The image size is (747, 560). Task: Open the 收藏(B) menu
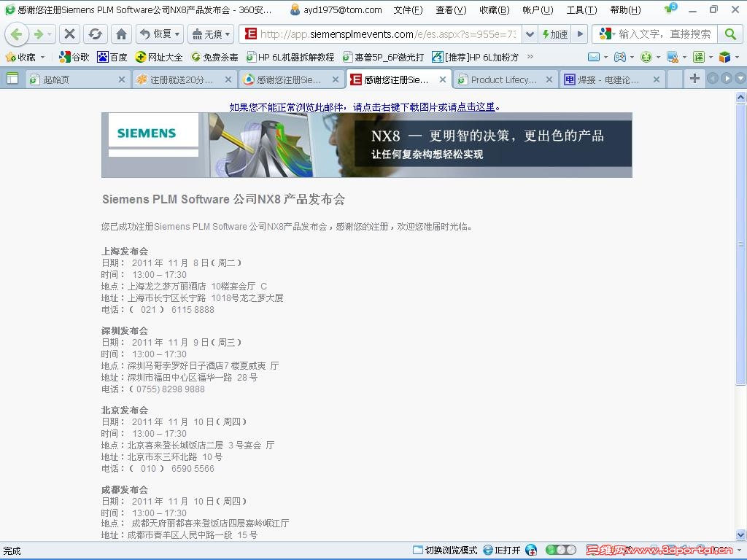pyautogui.click(x=494, y=9)
